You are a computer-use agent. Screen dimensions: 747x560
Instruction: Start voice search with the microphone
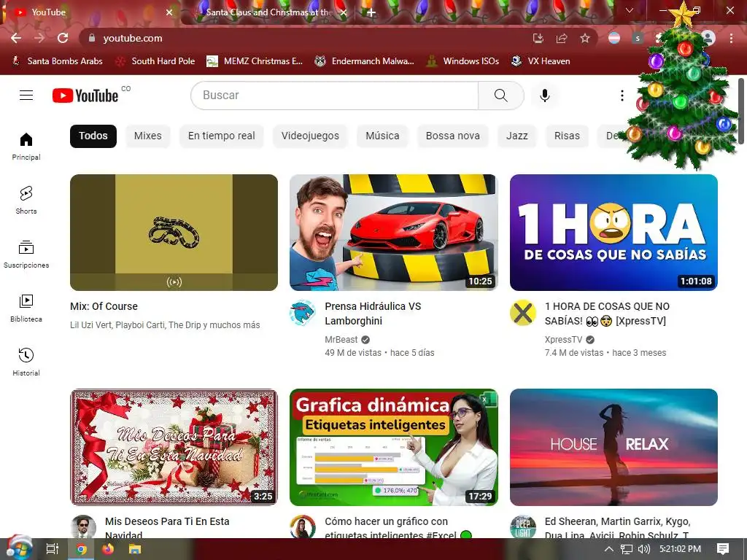point(544,96)
